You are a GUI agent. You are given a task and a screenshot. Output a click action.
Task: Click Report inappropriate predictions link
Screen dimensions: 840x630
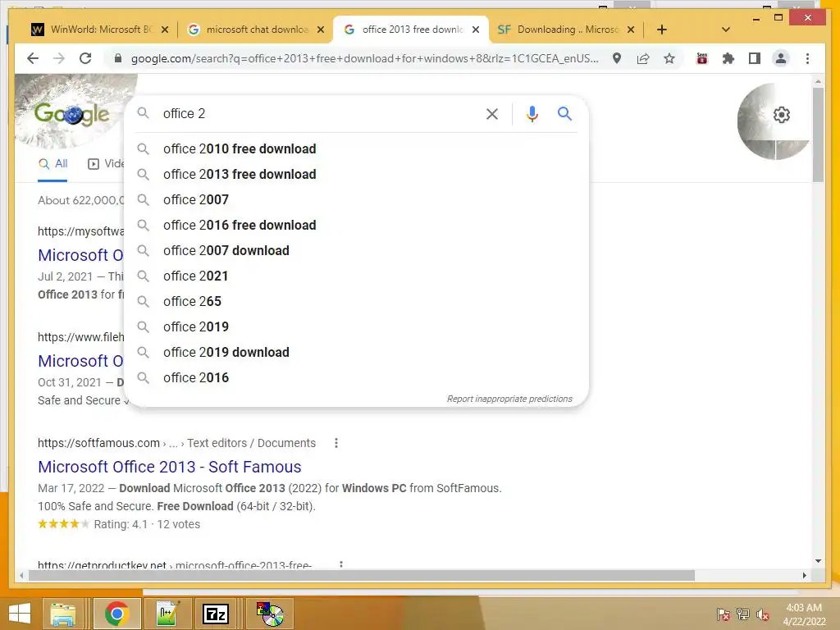[x=509, y=399]
